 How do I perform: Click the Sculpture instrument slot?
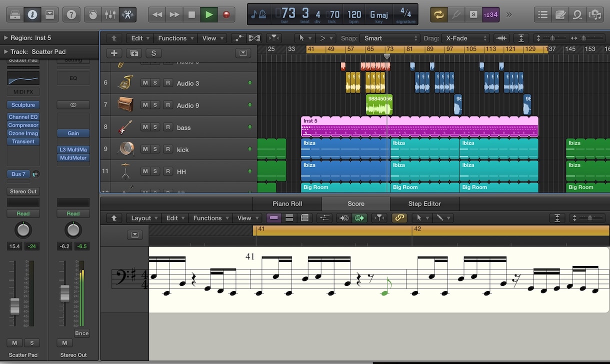pos(23,105)
